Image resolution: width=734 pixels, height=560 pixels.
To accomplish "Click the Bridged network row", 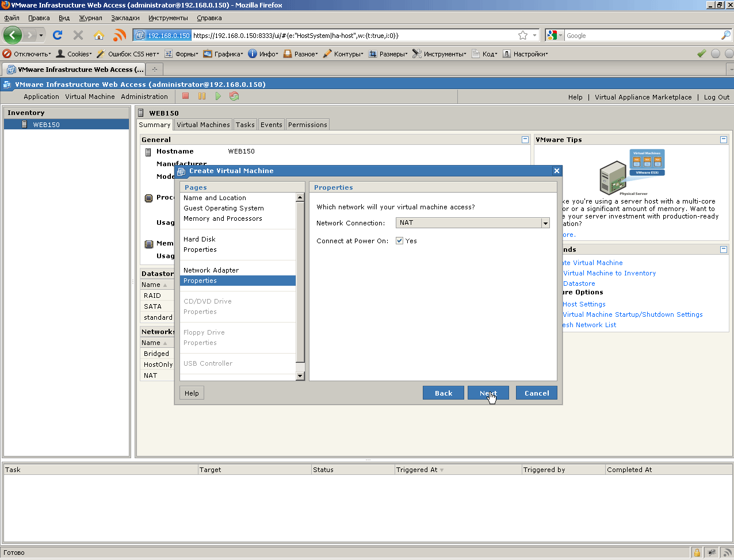I will click(158, 354).
